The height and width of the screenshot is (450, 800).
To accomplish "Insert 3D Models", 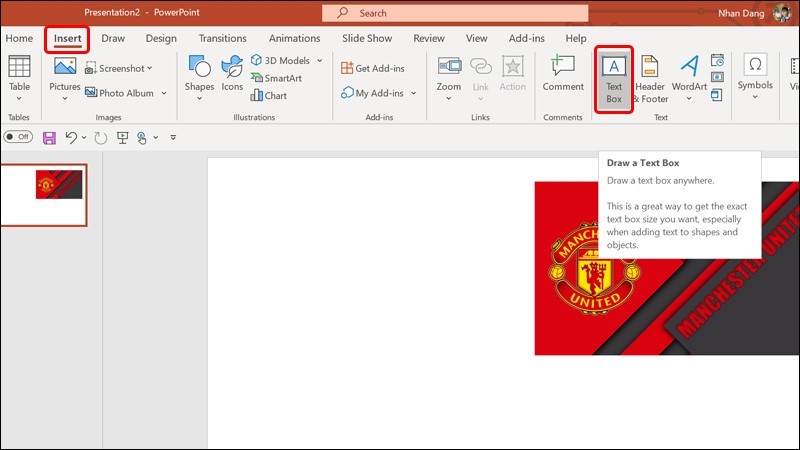I will [281, 60].
